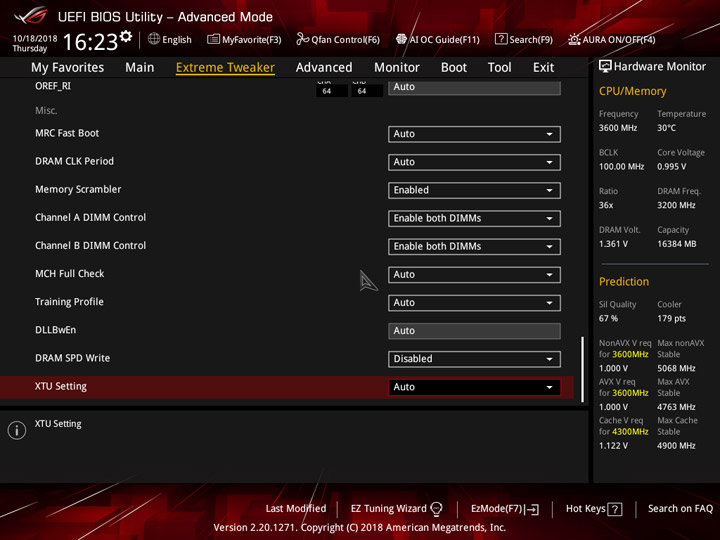
Task: Select the Channel A DIMM Control label
Action: (90, 218)
